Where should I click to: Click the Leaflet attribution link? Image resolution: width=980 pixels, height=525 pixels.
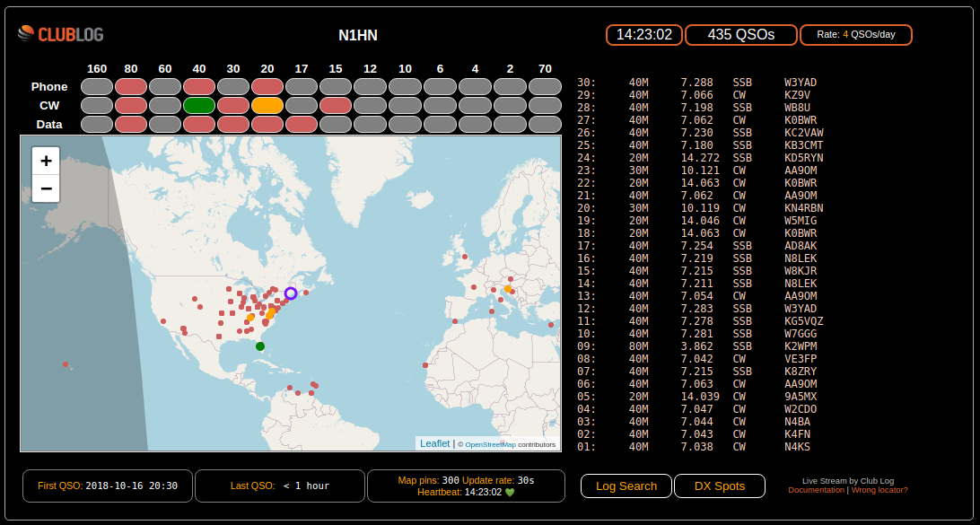point(434,443)
